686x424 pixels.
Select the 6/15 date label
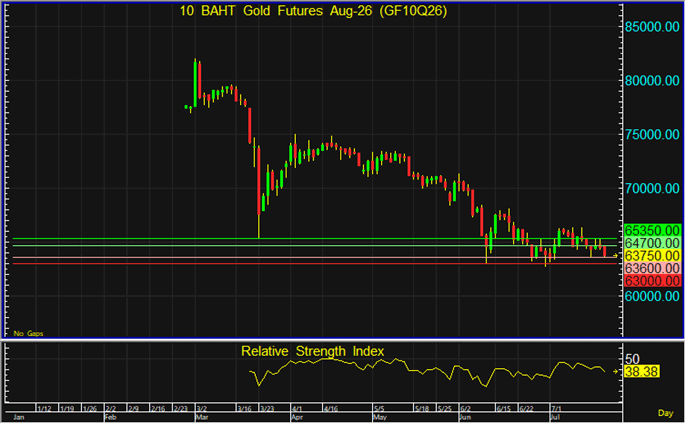pyautogui.click(x=504, y=409)
